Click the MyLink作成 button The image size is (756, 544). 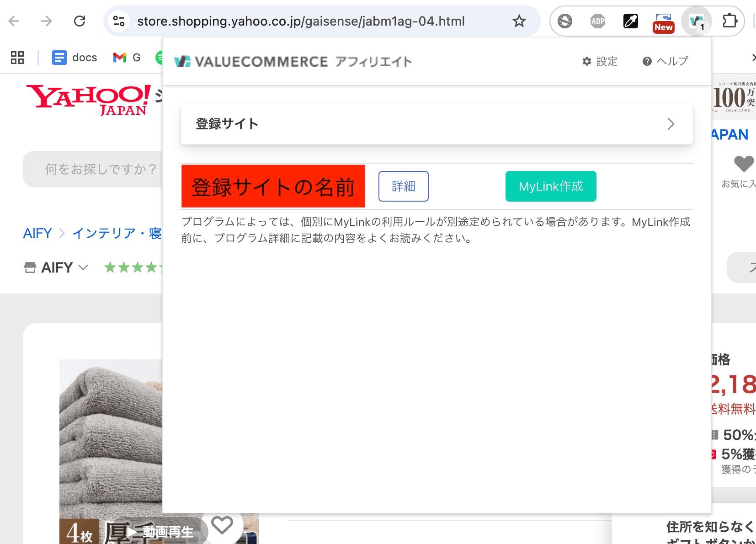tap(550, 186)
